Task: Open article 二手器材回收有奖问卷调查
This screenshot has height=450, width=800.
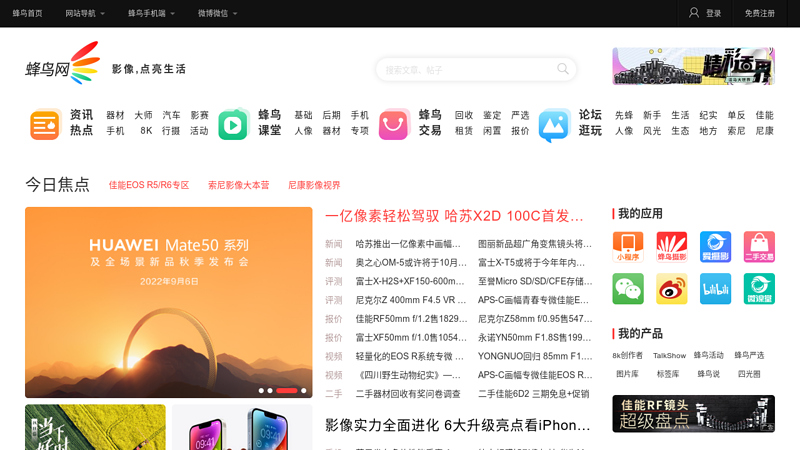Action: [x=408, y=393]
